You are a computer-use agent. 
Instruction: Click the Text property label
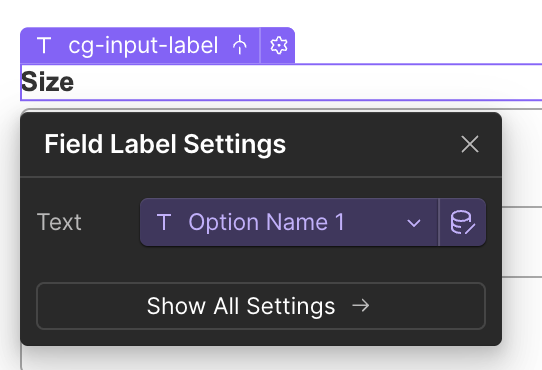(x=59, y=222)
